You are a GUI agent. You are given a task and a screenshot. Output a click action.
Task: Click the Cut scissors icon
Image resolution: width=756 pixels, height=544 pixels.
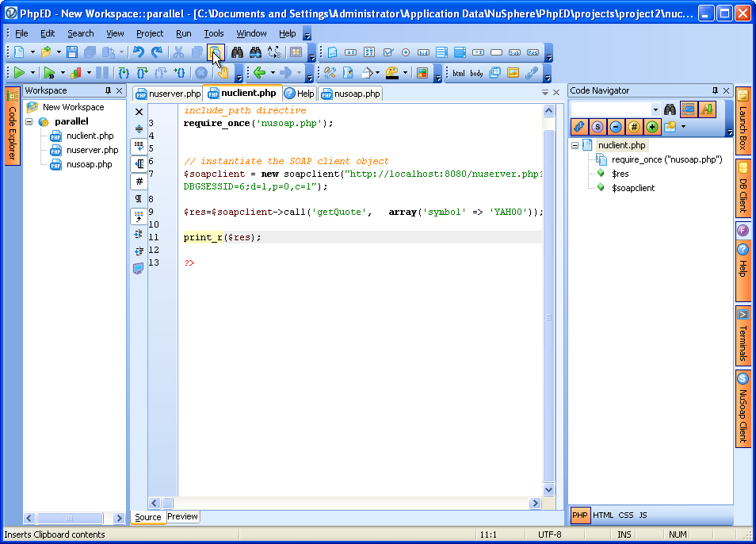click(178, 52)
